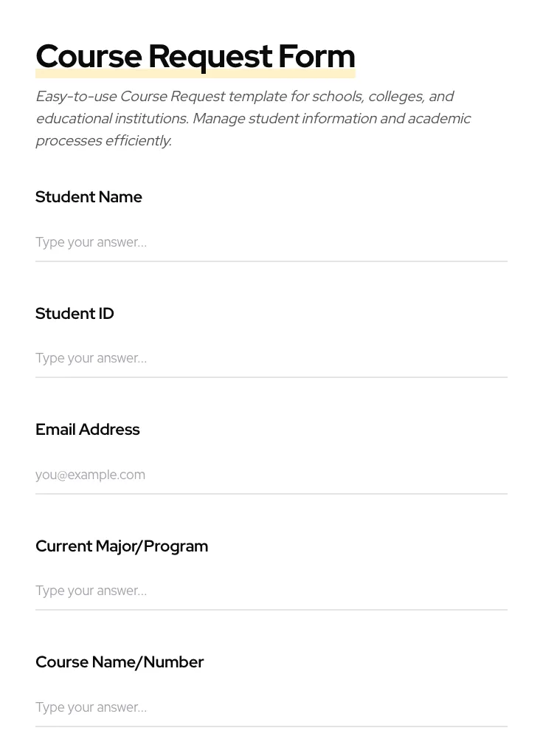Click the yellow highlight under the title
The image size is (543, 756).
tap(195, 75)
